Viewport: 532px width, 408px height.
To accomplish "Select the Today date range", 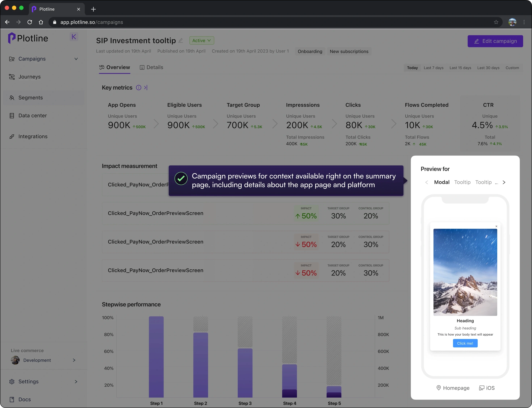I will tap(412, 68).
